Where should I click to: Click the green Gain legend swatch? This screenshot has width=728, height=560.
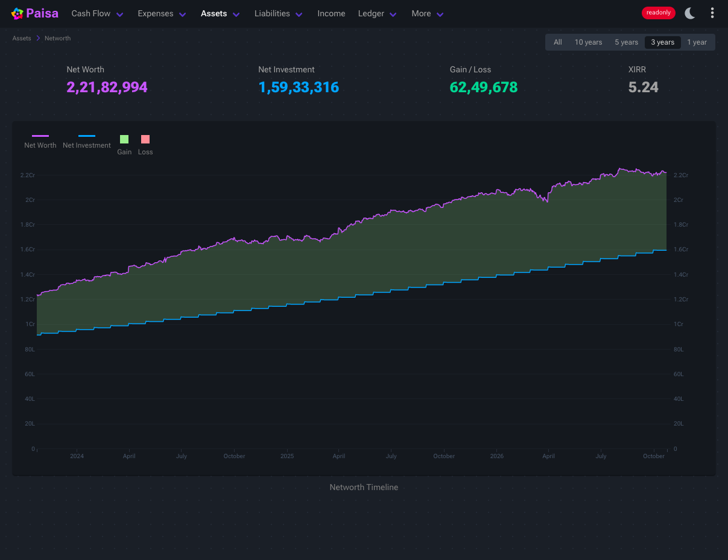(124, 139)
